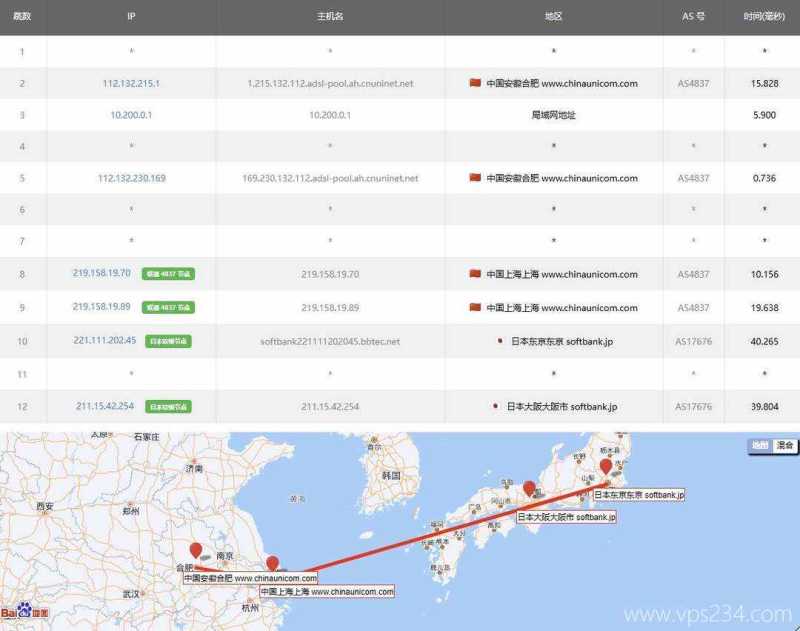Click the 中国上海上海 www.chinaunicom.com map label
This screenshot has width=800, height=631.
click(x=327, y=589)
